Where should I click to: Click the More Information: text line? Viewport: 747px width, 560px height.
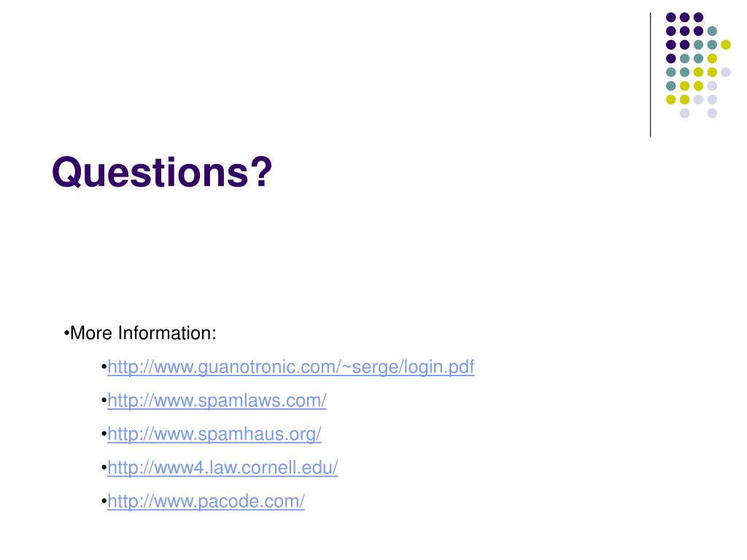click(x=143, y=332)
